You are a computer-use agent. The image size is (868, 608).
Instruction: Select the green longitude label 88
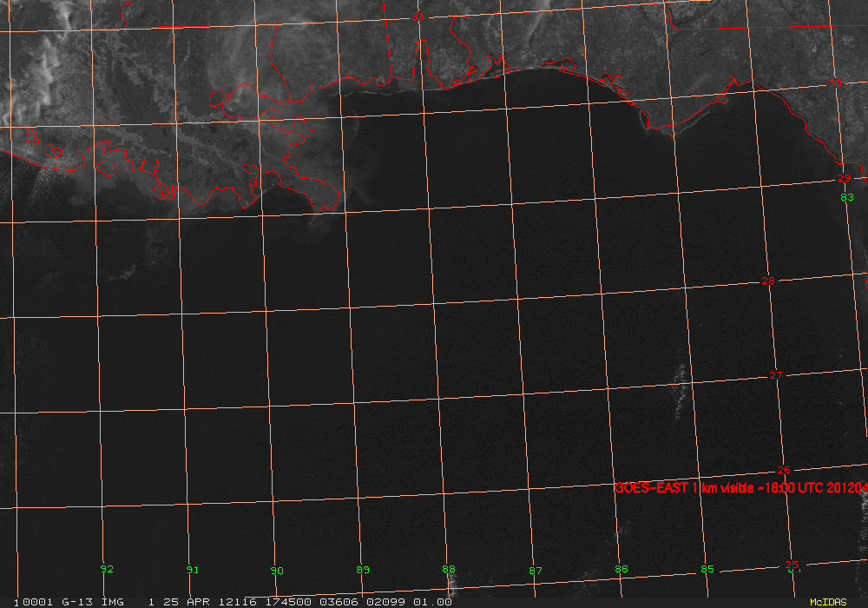449,569
